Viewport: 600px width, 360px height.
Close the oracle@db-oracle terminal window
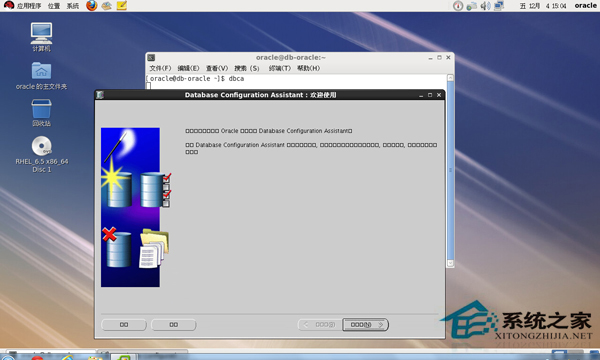click(x=448, y=57)
